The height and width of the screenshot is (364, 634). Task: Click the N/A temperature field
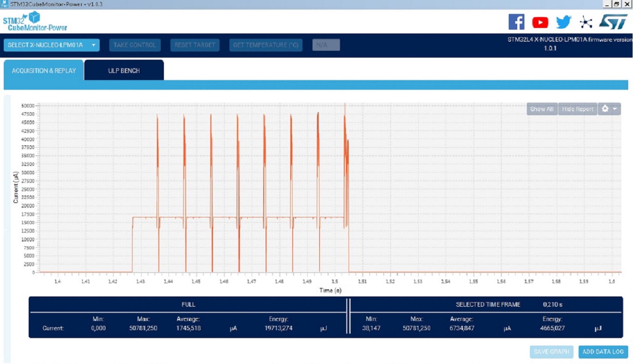[x=326, y=45]
